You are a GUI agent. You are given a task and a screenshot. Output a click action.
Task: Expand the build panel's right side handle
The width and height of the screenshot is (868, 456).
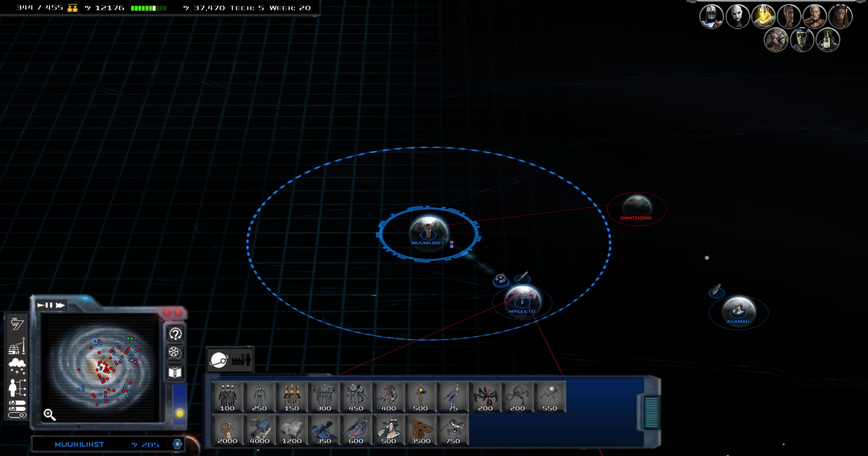point(651,412)
